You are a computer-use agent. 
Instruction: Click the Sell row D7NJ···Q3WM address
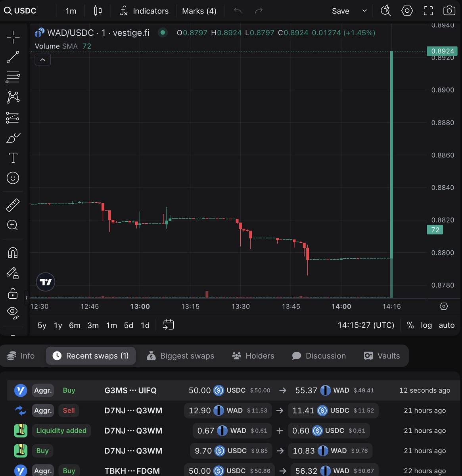pos(133,411)
